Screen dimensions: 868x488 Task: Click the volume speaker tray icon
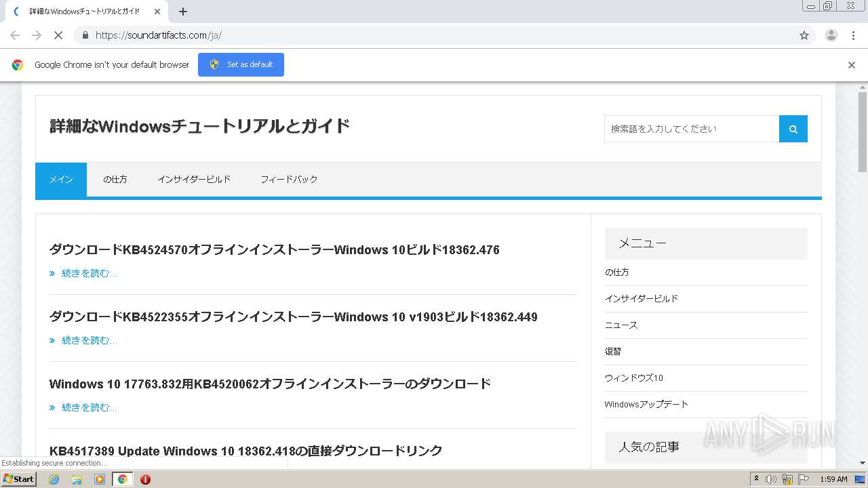771,479
